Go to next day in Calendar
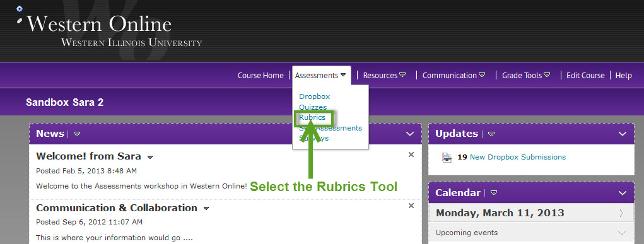The image size is (644, 244). pos(621,212)
